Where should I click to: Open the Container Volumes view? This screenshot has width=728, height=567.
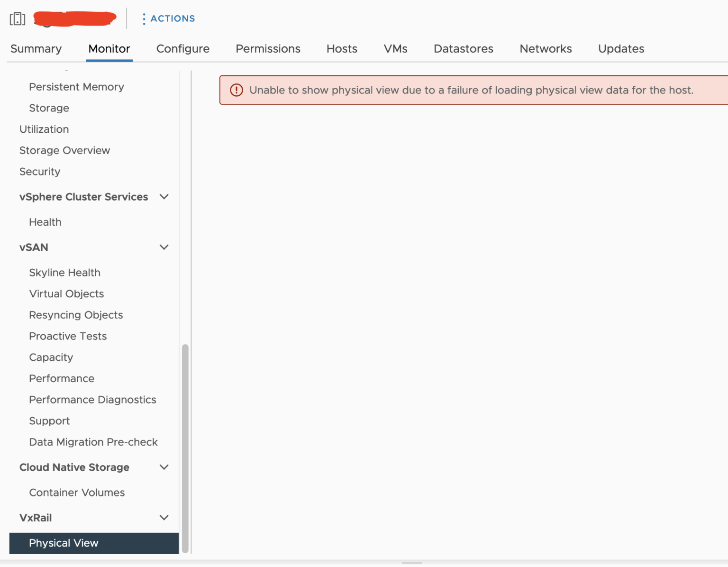[77, 493]
